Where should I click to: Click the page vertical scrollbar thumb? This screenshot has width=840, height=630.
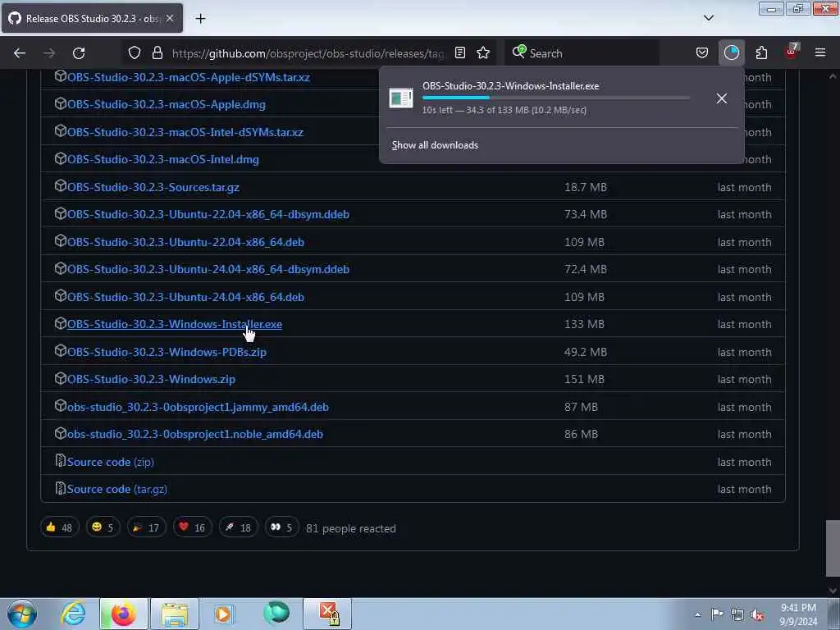(x=833, y=548)
